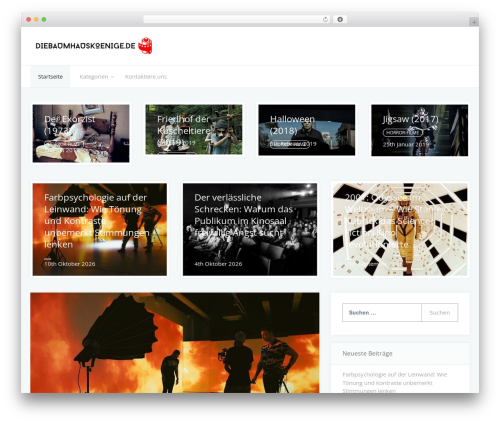The width and height of the screenshot is (500, 423).
Task: Click the Horror-Filme tag on Jigsaw card
Action: (403, 132)
